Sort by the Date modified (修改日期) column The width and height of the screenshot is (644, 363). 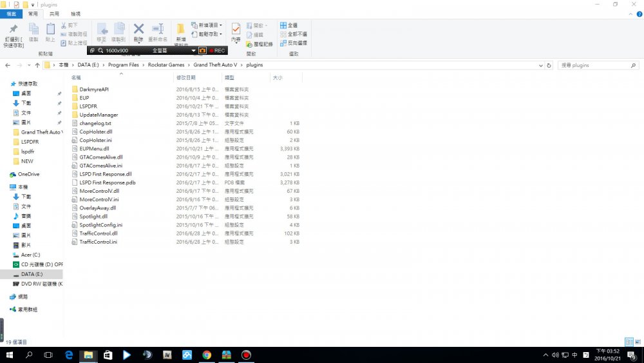point(198,78)
